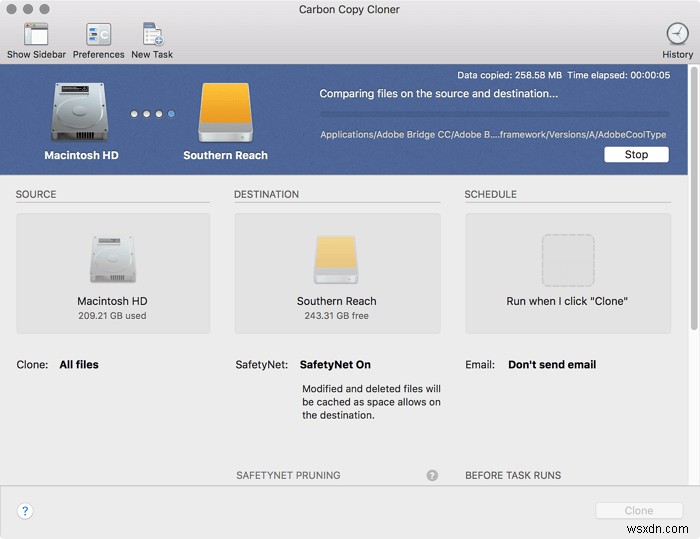Image resolution: width=700 pixels, height=539 pixels.
Task: Click the Southern Reach drive icon in banner
Action: pyautogui.click(x=225, y=113)
